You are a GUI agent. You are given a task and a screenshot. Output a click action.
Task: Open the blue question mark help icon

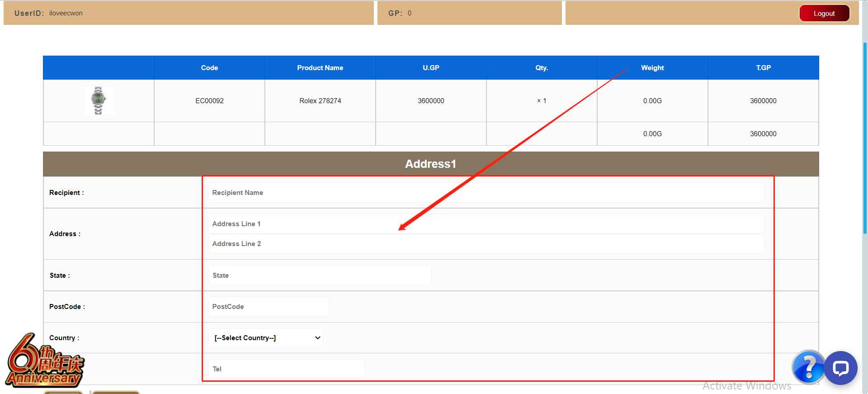pos(808,366)
